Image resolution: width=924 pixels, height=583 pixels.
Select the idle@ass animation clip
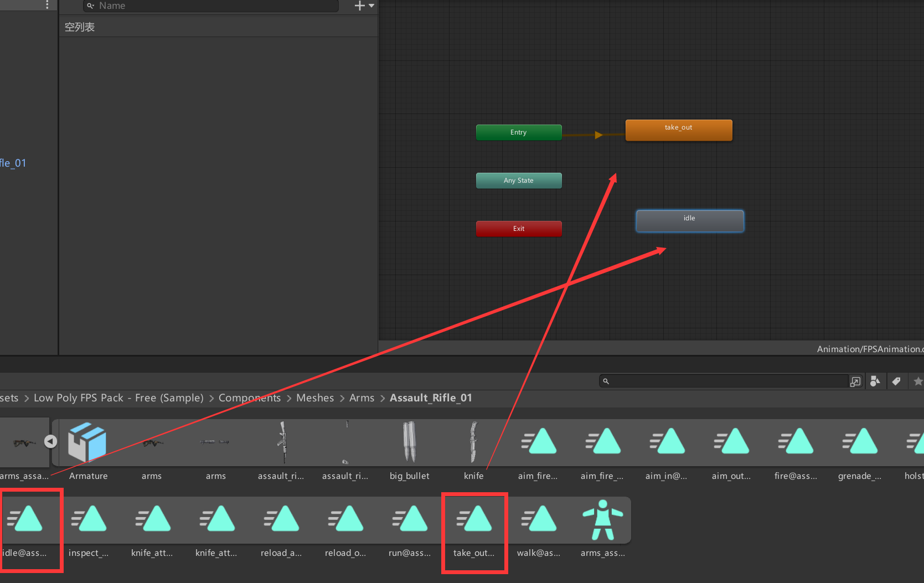pyautogui.click(x=25, y=528)
